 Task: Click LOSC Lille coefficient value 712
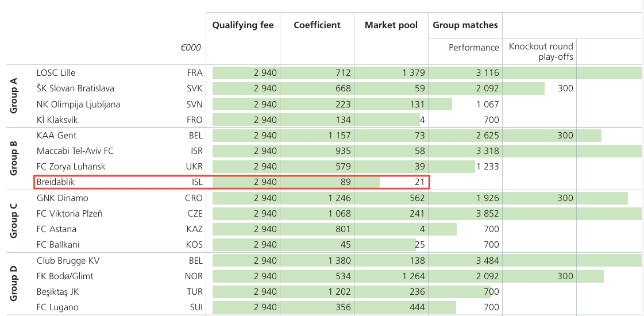[344, 73]
